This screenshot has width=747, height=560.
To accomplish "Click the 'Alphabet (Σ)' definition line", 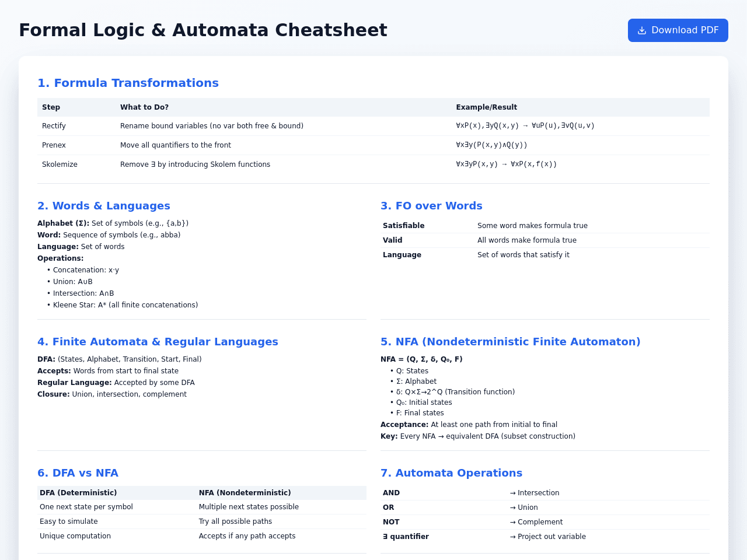I will pyautogui.click(x=113, y=223).
